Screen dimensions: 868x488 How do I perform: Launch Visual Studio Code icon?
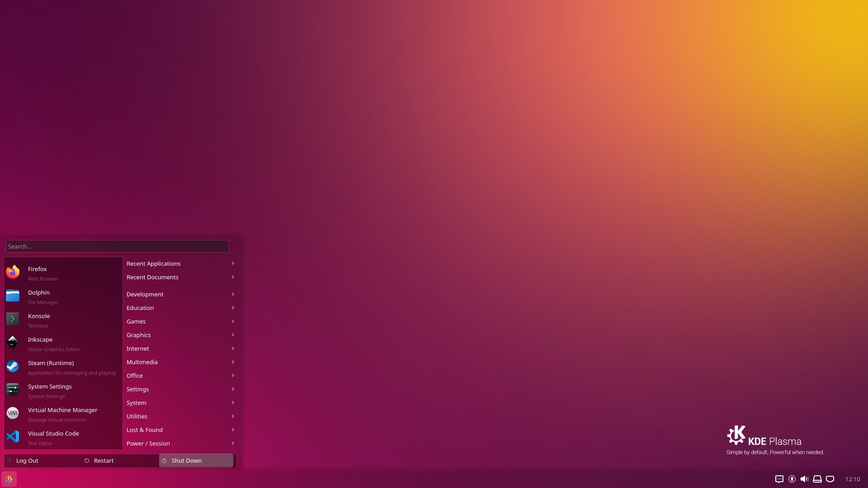click(13, 436)
